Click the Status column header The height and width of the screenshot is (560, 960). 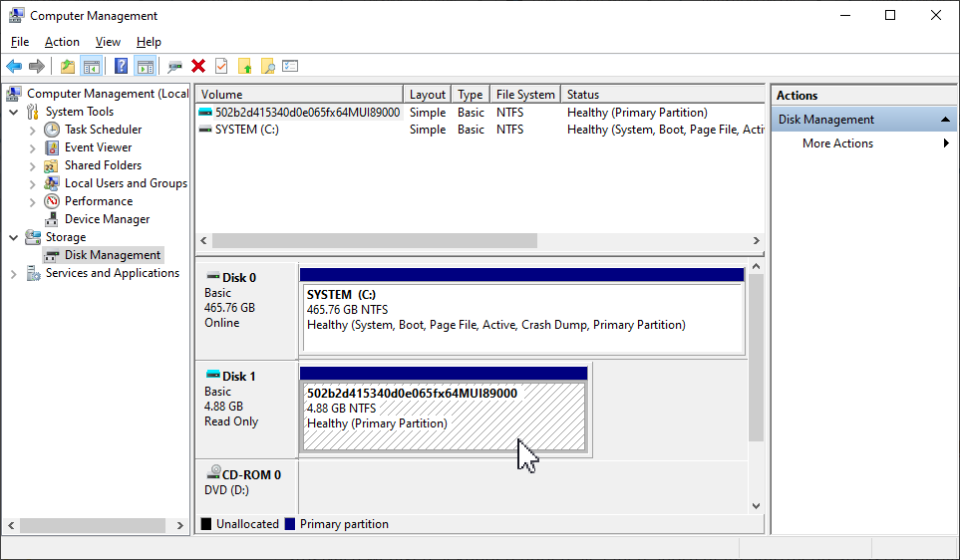point(663,95)
